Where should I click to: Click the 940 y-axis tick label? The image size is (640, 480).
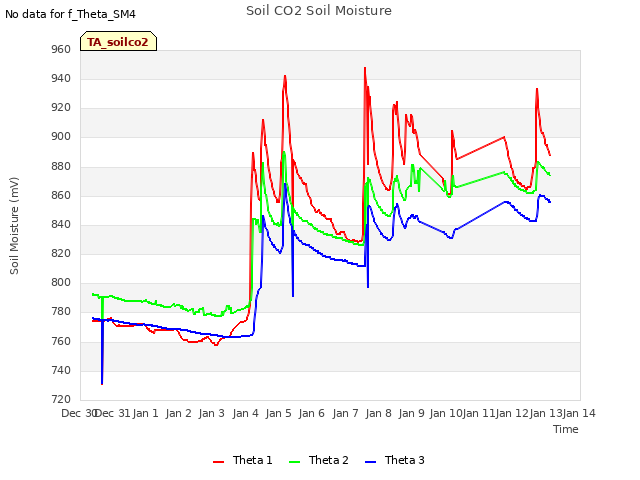[x=61, y=78]
